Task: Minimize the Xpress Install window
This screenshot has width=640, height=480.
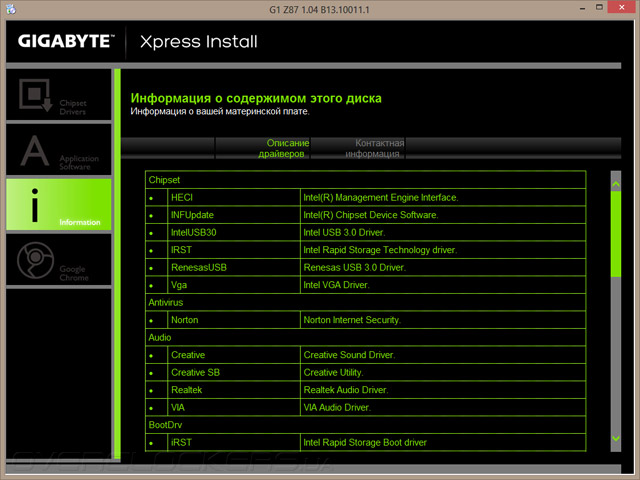Action: pos(582,8)
